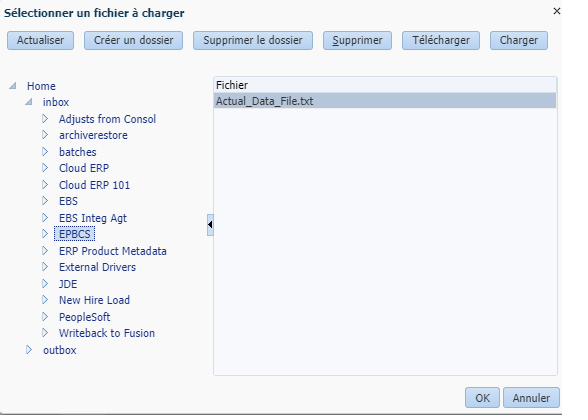Click the Charger button
Viewport: 588px width, 420px height.
pyautogui.click(x=519, y=40)
